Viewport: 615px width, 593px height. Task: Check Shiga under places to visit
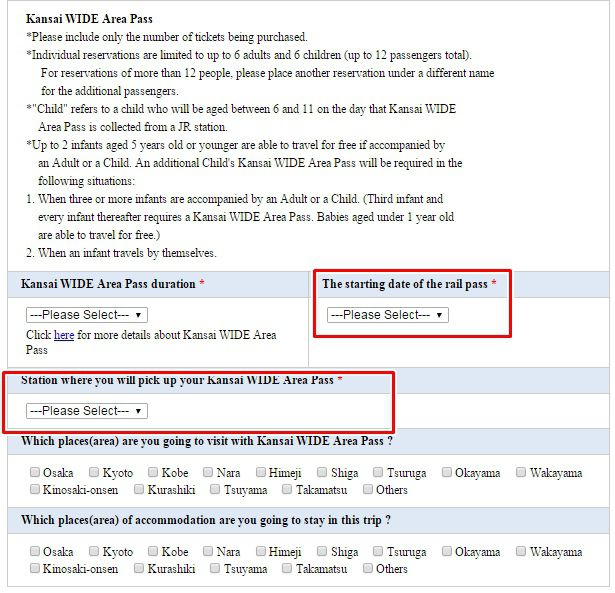click(322, 472)
